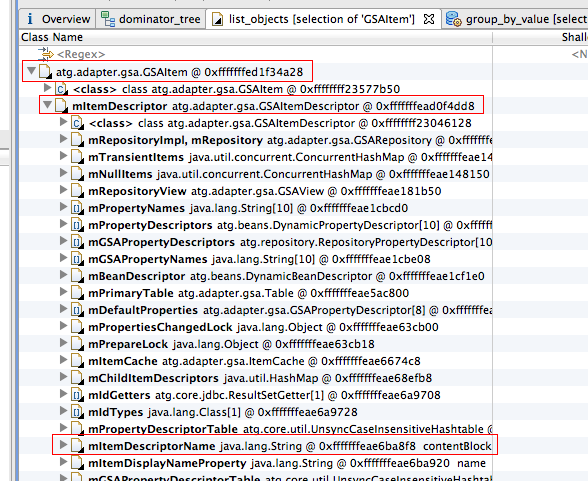Click the mGSAPropertyNames array icon

pos(77,259)
